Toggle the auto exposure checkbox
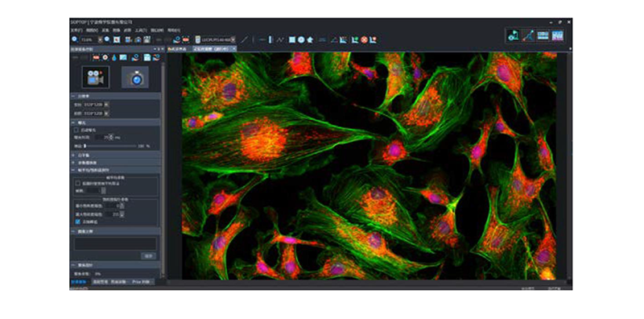This screenshot has height=319, width=644. [76, 130]
